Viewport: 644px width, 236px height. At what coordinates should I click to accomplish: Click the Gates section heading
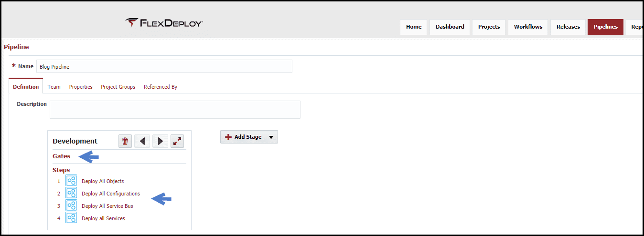click(62, 156)
